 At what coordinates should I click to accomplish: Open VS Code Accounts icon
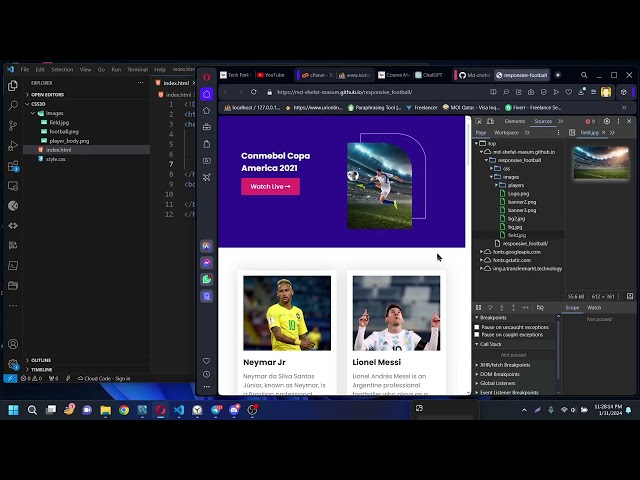coord(13,344)
